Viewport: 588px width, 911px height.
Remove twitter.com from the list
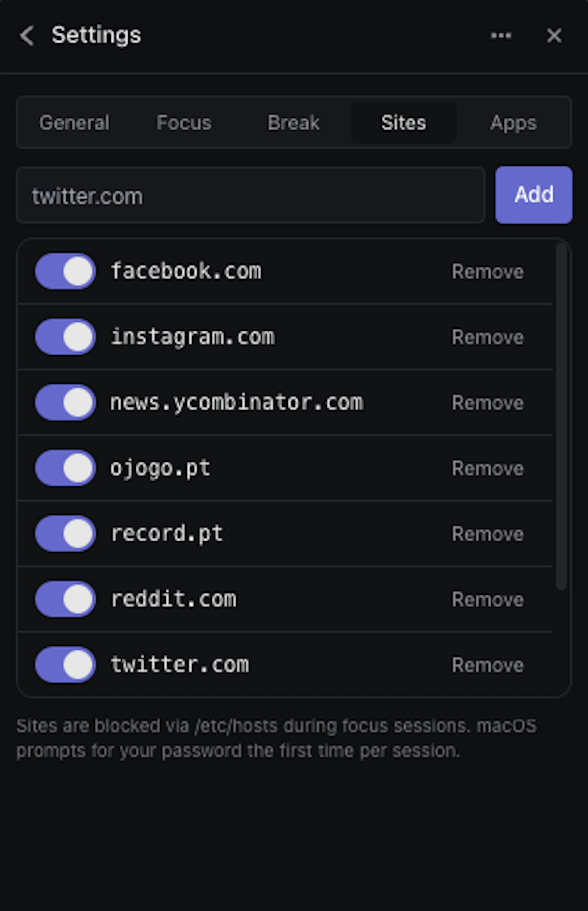488,666
